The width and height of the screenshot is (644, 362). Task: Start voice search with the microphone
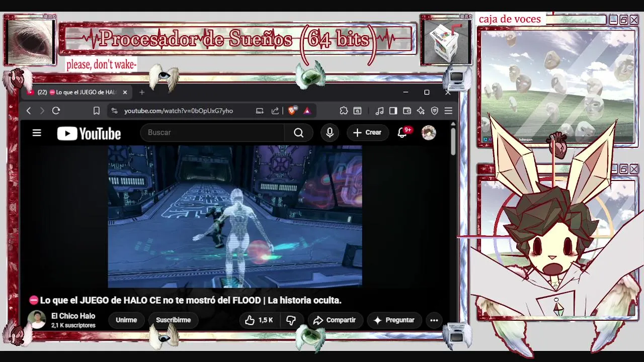(330, 133)
